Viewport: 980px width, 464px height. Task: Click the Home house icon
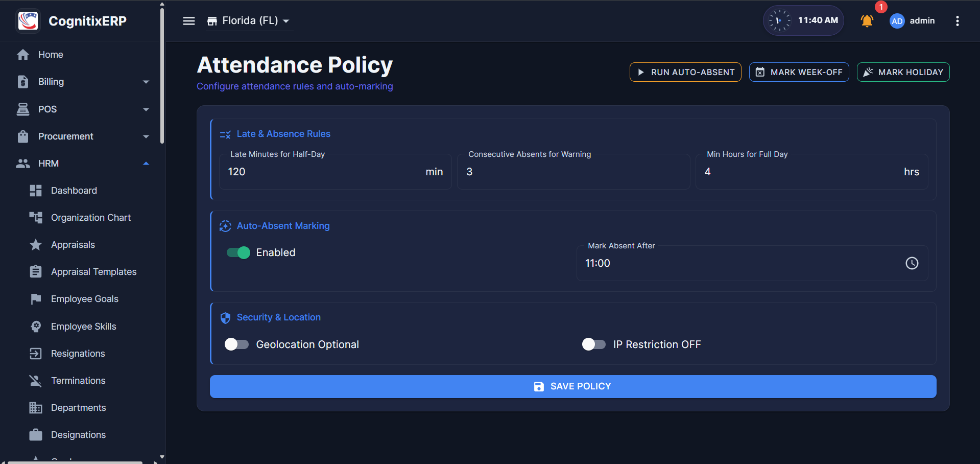(x=23, y=55)
